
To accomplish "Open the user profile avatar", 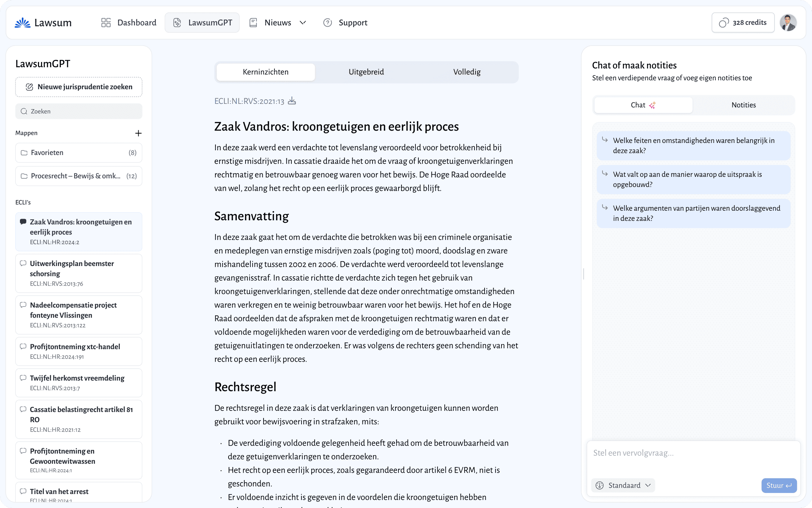I will click(788, 23).
